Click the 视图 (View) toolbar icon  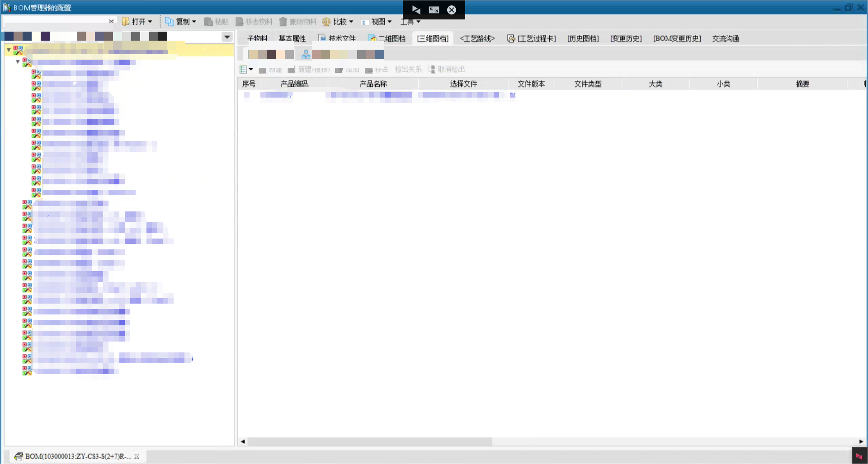pyautogui.click(x=365, y=22)
